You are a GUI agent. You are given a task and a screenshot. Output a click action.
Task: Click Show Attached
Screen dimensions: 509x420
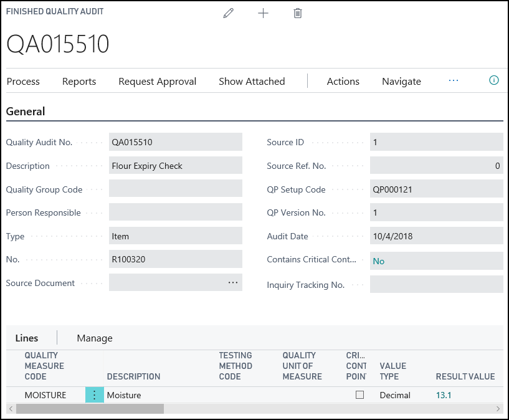[x=252, y=81]
